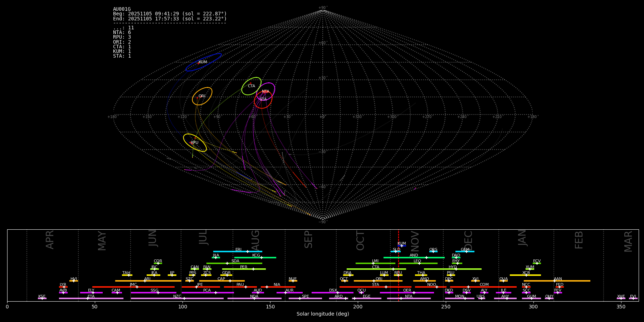
Task: Select the 'Beg: 20251105 09:41:29' header line
Action: pos(170,14)
